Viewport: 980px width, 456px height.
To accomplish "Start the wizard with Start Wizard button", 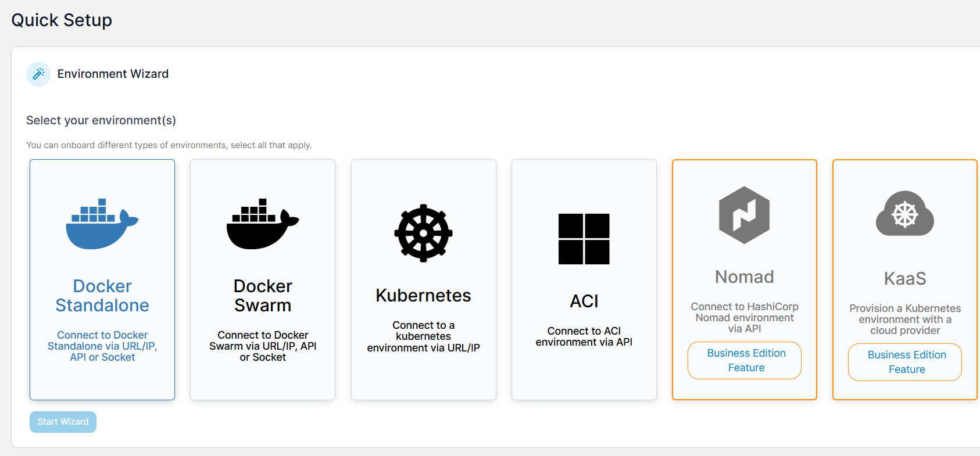I will coord(63,422).
